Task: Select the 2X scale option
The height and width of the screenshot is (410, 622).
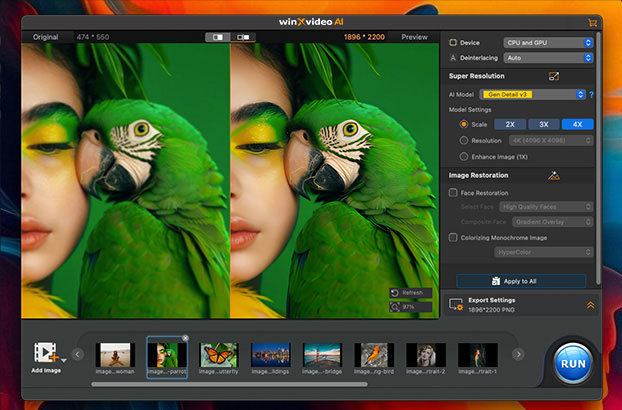Action: tap(510, 124)
